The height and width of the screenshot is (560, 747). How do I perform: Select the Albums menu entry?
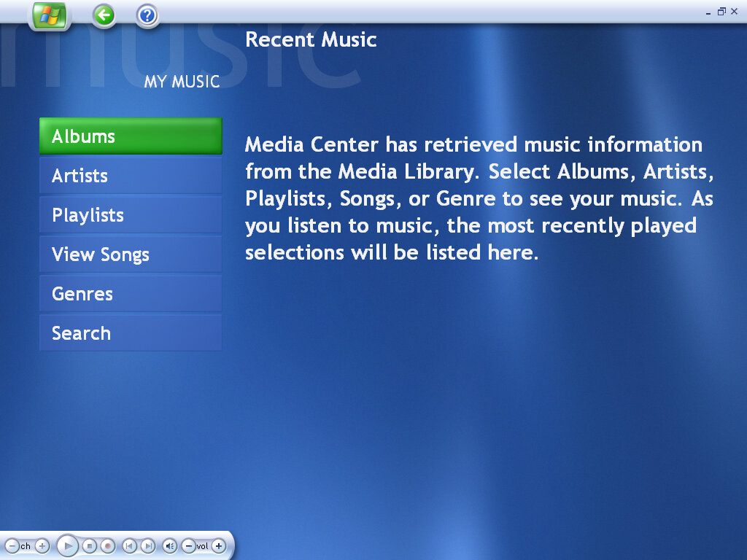130,136
